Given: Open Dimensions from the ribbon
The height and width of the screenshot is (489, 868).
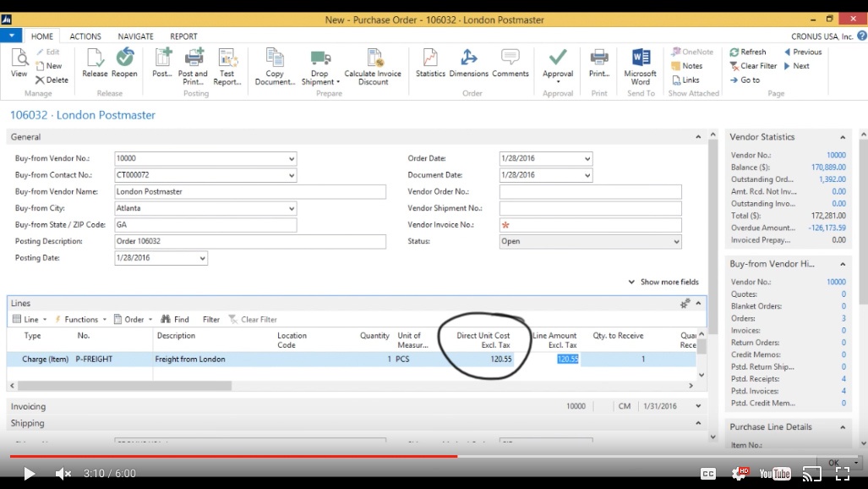Looking at the screenshot, I should (468, 63).
